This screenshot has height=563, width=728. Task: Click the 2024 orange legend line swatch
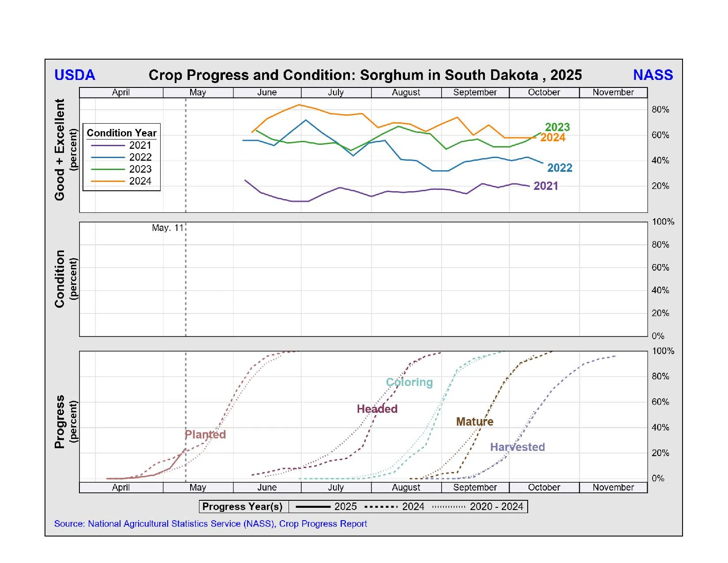tap(108, 181)
